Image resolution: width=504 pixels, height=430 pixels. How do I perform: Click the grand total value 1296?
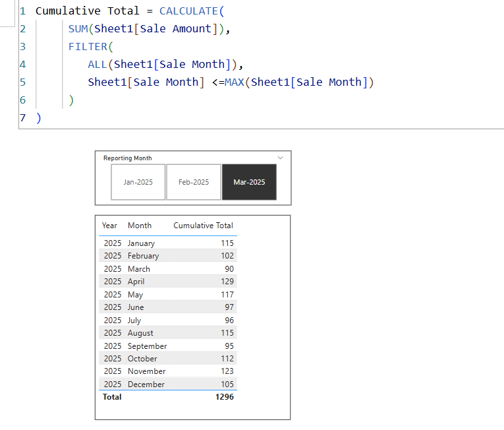225,397
